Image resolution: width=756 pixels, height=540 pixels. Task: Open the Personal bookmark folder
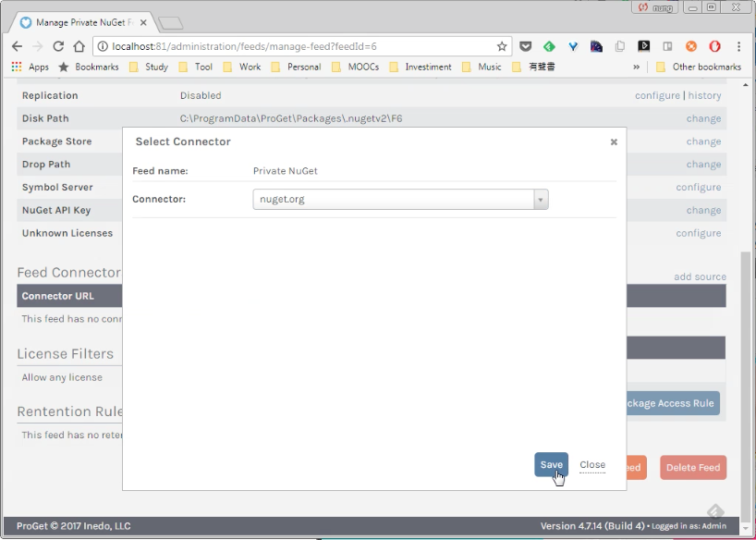pos(296,67)
